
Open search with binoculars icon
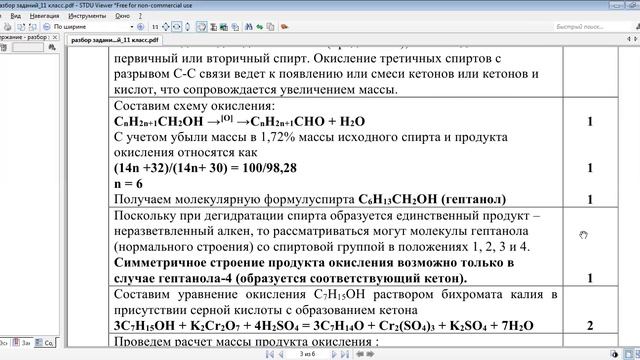tap(249, 27)
